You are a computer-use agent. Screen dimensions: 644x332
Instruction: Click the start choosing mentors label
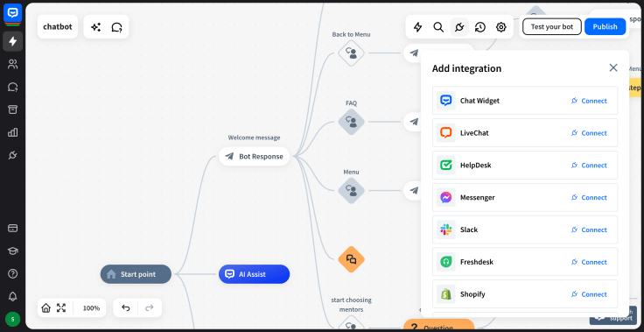click(351, 305)
